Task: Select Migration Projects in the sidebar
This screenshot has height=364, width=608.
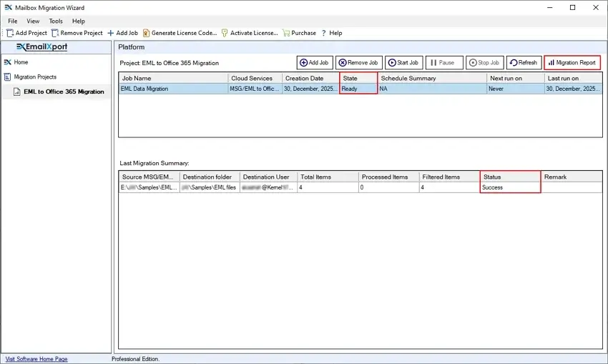Action: coord(35,77)
